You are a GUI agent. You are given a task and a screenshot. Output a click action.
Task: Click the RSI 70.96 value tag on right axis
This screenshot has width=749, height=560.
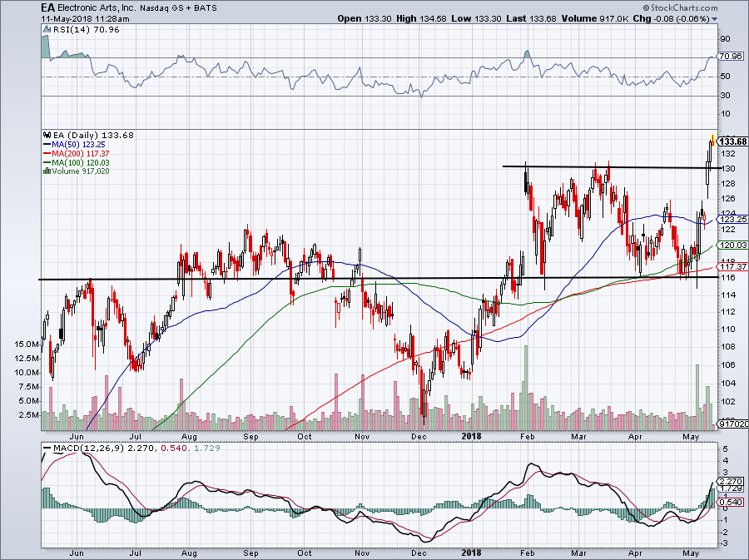pyautogui.click(x=732, y=57)
